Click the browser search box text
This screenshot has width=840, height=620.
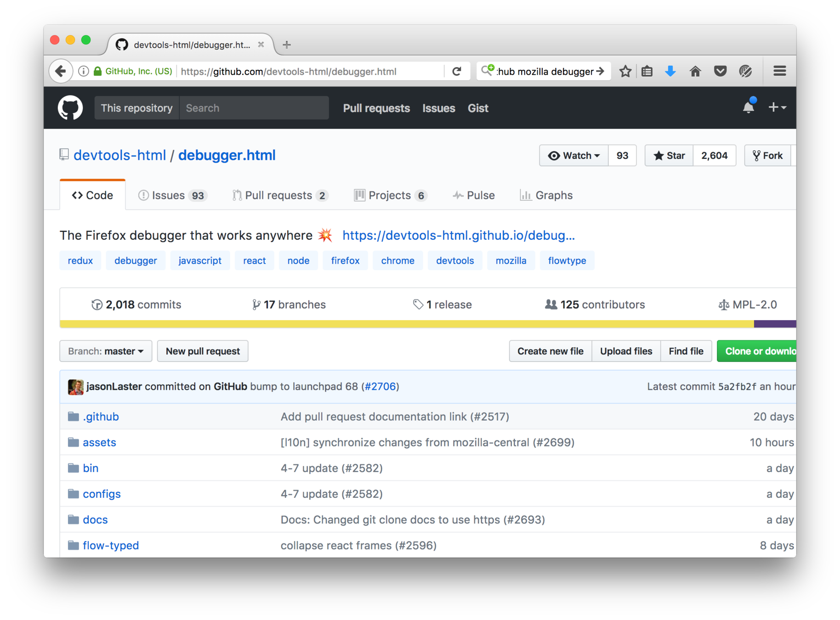pos(545,72)
